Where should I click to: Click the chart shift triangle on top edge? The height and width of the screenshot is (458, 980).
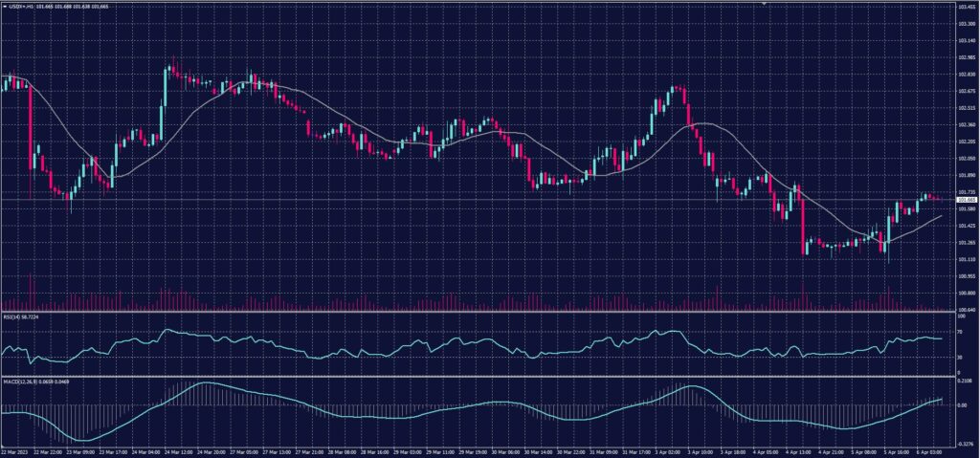pyautogui.click(x=763, y=4)
